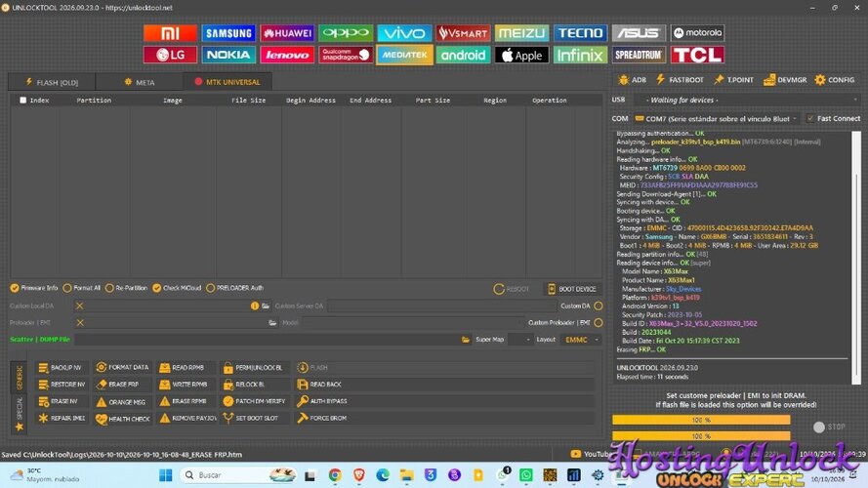
Task: Click the BOOT DEVICE button
Action: point(572,289)
